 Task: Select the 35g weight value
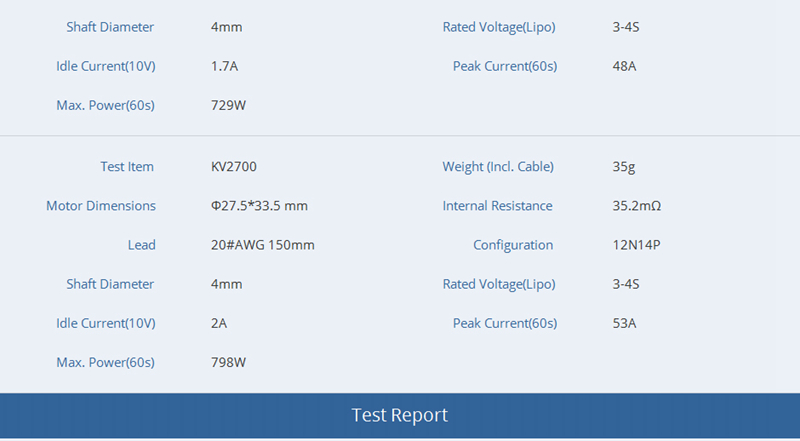(x=622, y=167)
